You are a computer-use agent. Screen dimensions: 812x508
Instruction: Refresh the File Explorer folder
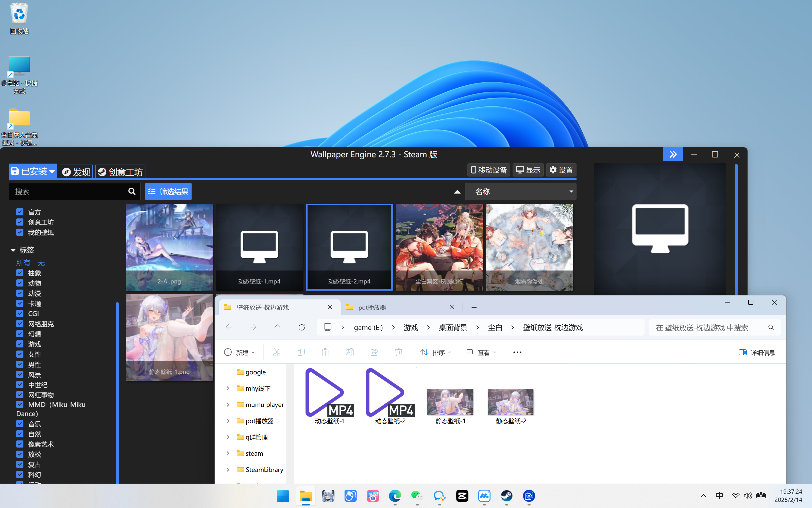[302, 327]
